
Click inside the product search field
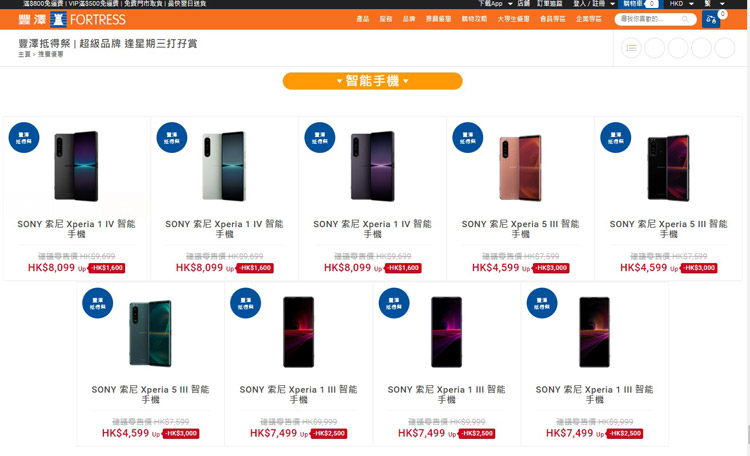point(650,19)
